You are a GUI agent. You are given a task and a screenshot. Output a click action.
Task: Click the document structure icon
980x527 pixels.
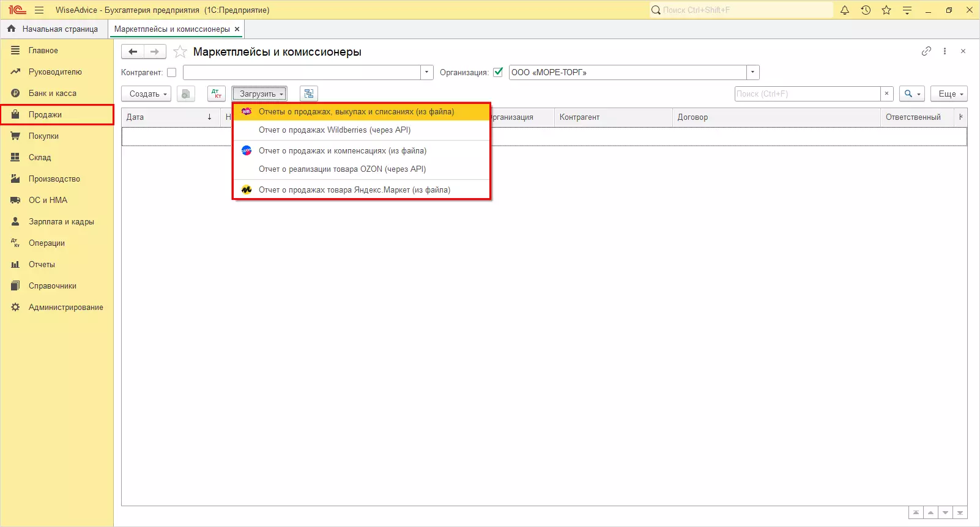point(309,94)
